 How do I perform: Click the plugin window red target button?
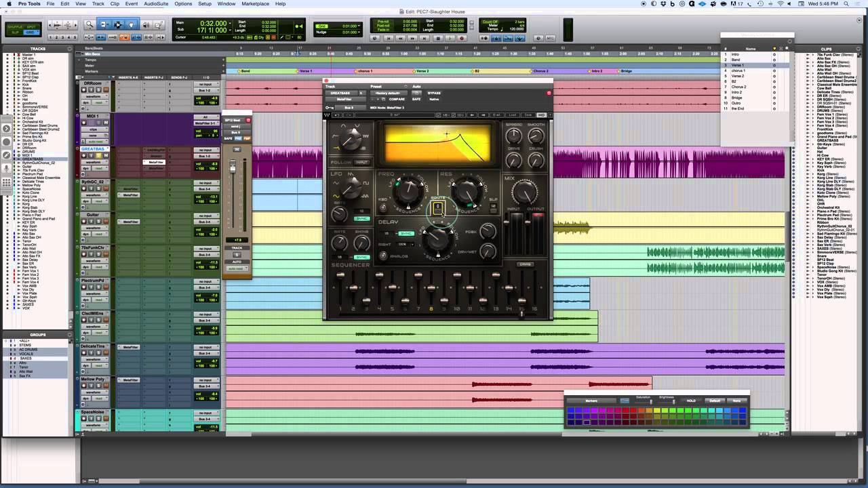pos(549,93)
